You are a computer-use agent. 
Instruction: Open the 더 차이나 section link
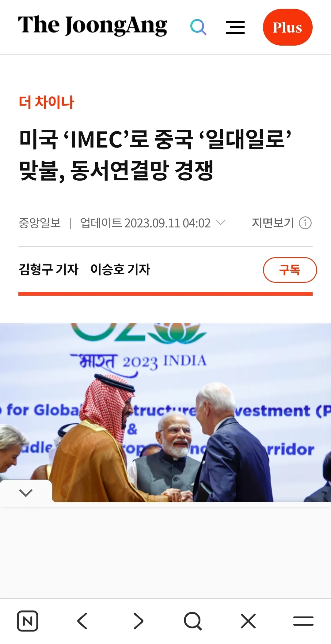(46, 102)
